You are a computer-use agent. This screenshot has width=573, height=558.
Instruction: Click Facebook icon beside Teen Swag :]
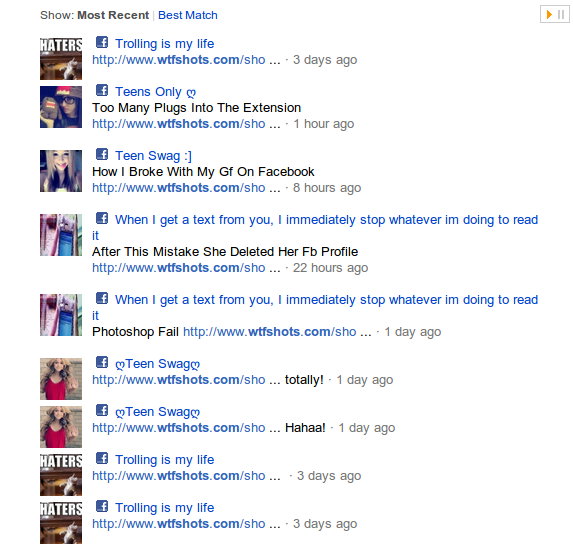click(102, 154)
